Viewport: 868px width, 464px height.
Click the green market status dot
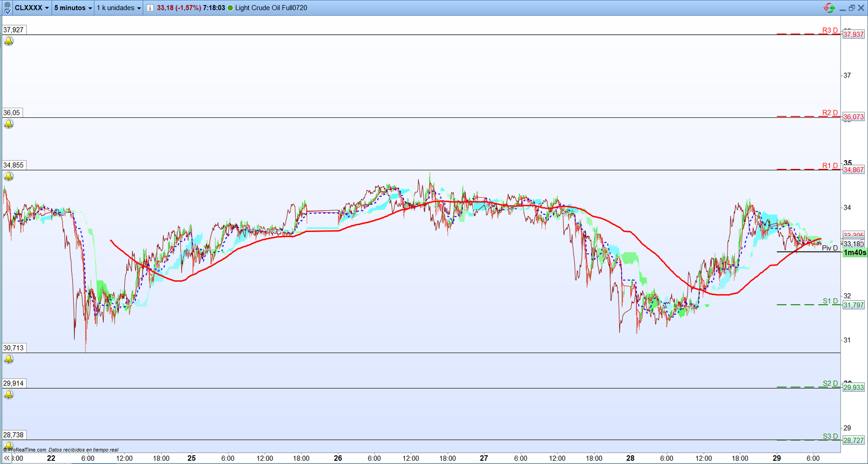(230, 8)
